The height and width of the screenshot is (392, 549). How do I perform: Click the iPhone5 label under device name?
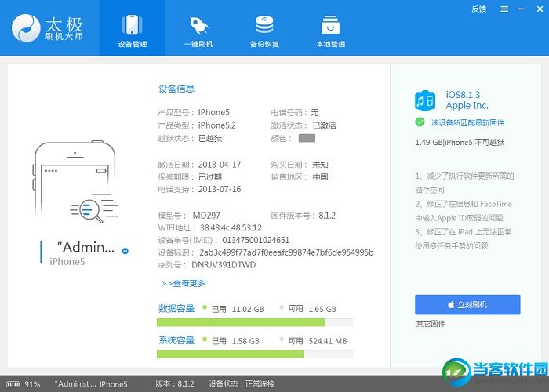point(67,261)
